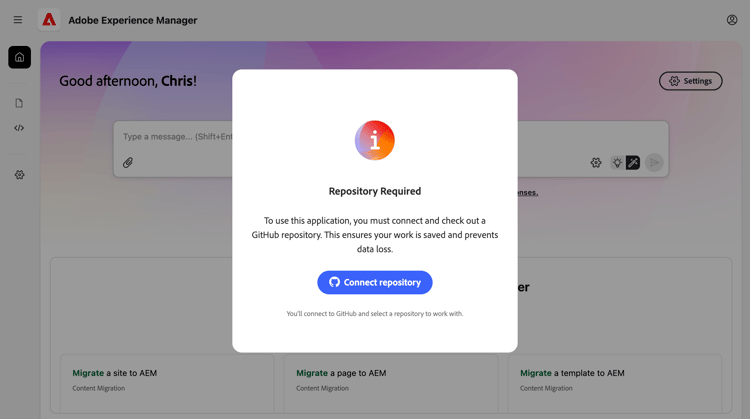The height and width of the screenshot is (419, 750).
Task: Open the documents page icon in sidebar
Action: tap(19, 103)
